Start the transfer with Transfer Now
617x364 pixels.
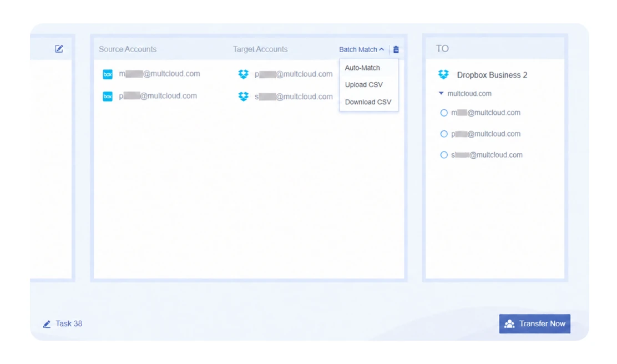coord(534,323)
